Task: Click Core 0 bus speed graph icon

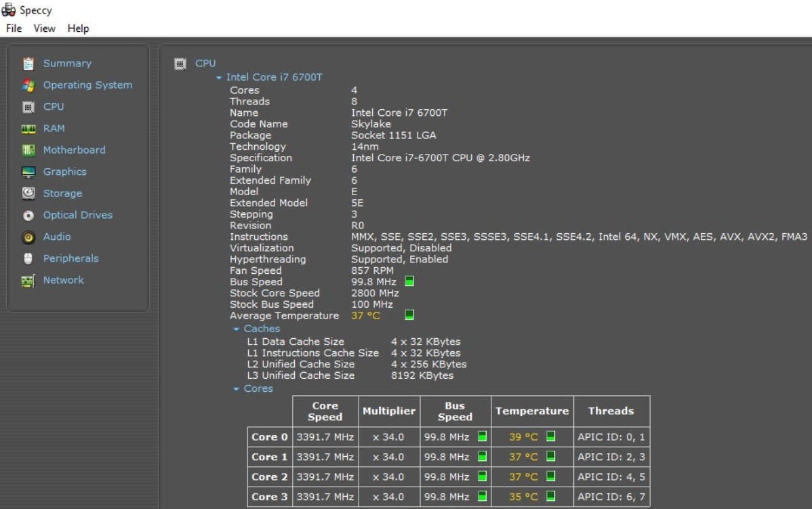Action: pyautogui.click(x=482, y=436)
